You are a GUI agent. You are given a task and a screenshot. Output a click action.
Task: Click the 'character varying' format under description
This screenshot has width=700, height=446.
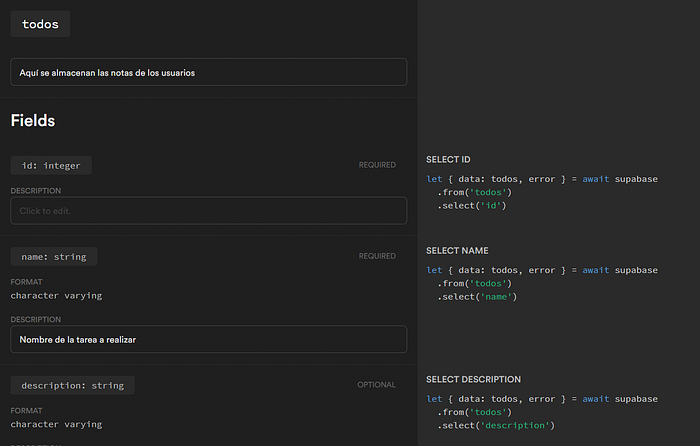[56, 424]
